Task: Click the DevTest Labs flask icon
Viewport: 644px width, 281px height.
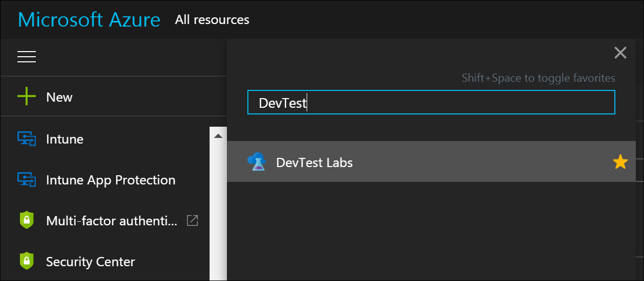Action: coord(257,161)
